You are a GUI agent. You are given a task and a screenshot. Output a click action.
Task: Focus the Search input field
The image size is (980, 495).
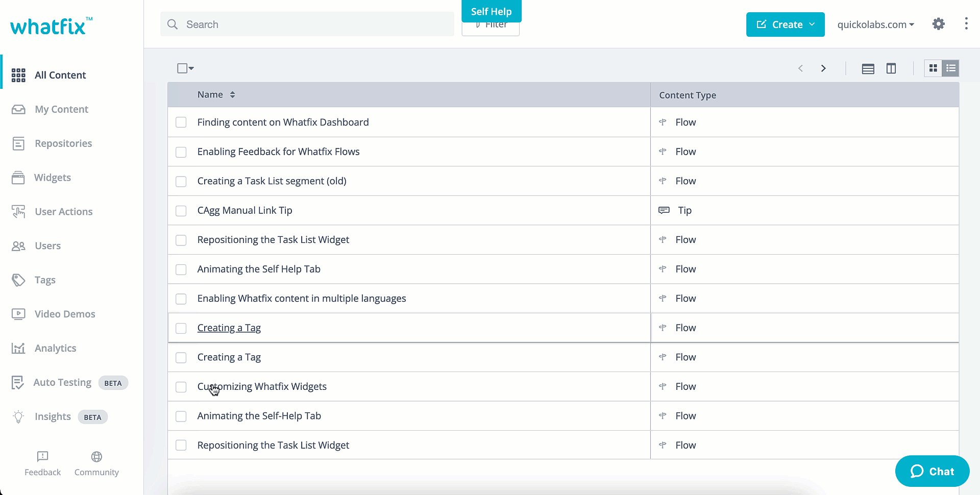[x=307, y=24]
